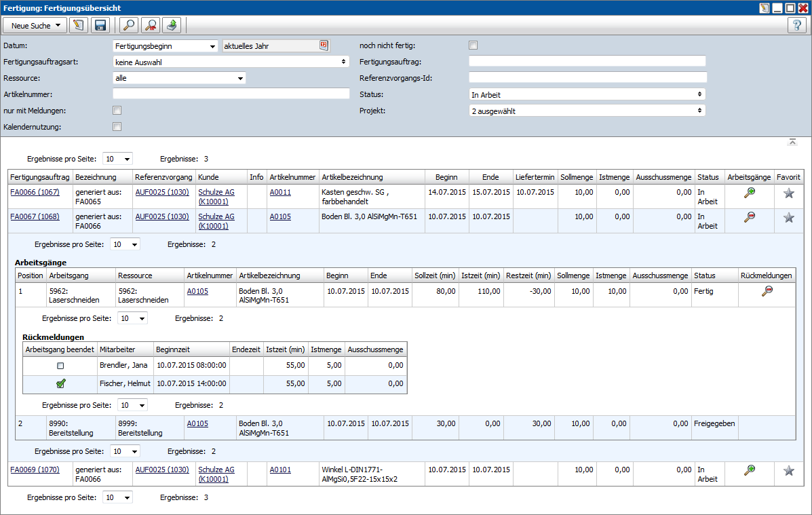Image resolution: width=812 pixels, height=515 pixels.
Task: Click the Artikelnummer input field
Action: click(x=231, y=94)
